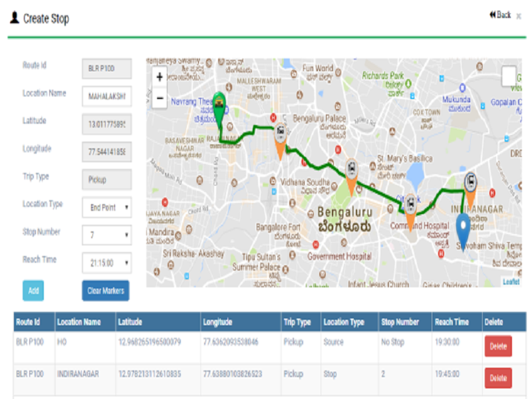Viewport: 532px width, 399px height.
Task: Click longitude value 77.63880103826523
Action: coord(232,374)
